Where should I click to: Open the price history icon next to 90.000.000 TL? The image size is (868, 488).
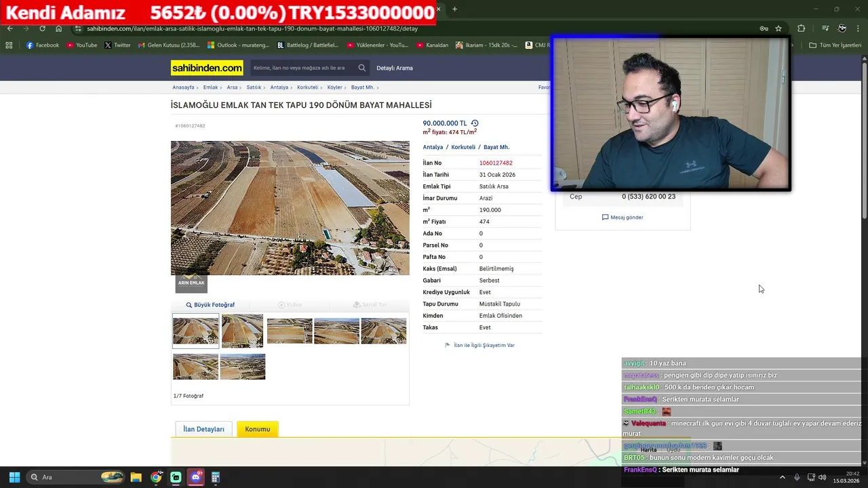(475, 123)
